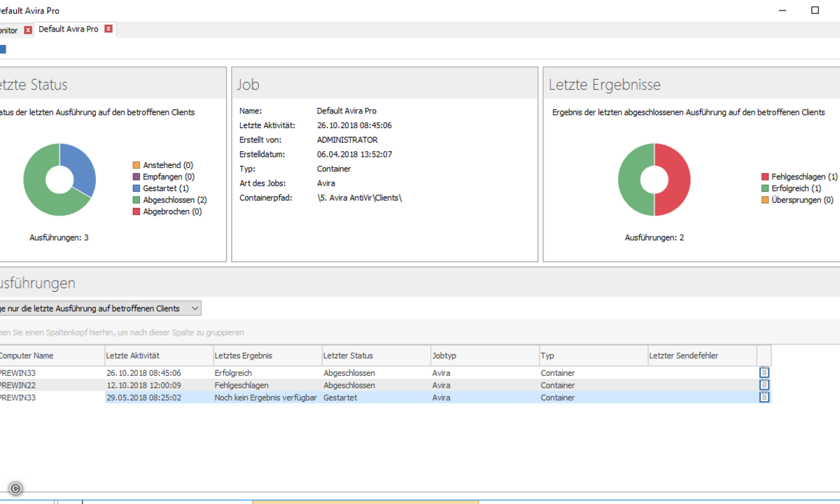Select 'Noch kein Ergebnis verfügbar' cell
Viewport: 840px width, 504px height.
pos(267,398)
